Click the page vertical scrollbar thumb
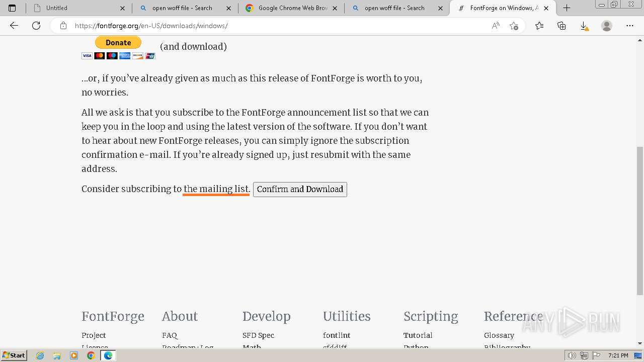Screen dimensions: 644x362 (x=640, y=220)
